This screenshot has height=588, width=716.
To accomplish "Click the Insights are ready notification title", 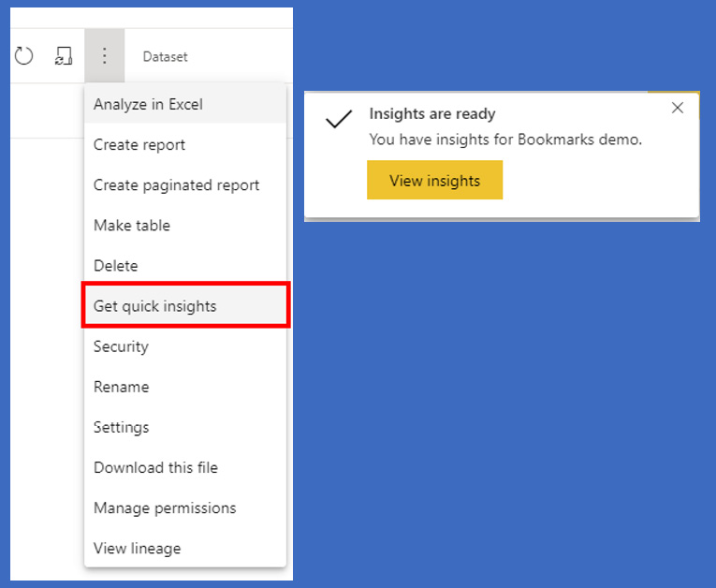I will [432, 114].
